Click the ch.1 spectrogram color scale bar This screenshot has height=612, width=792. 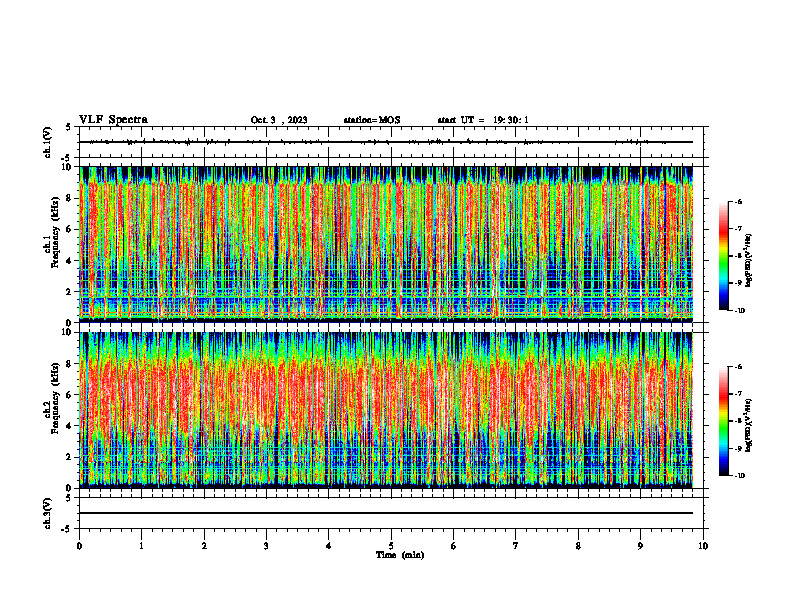click(x=723, y=256)
